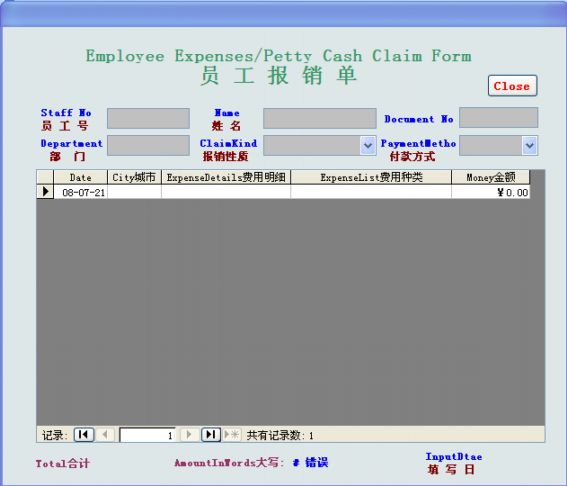567x486 pixels.
Task: Click the Document No input field
Action: click(499, 118)
